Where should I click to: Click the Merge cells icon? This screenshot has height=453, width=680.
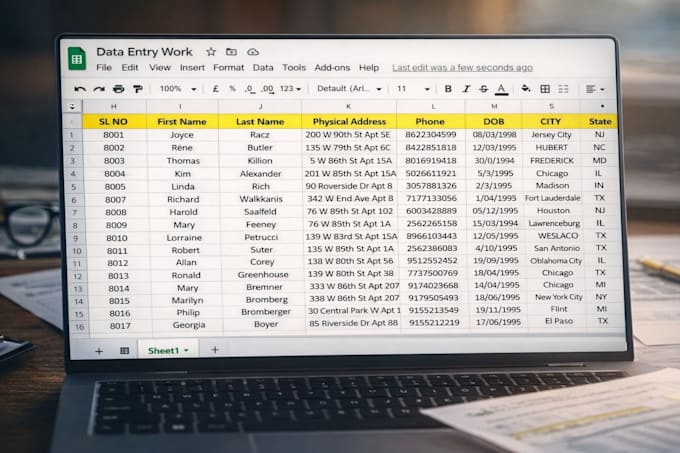563,89
